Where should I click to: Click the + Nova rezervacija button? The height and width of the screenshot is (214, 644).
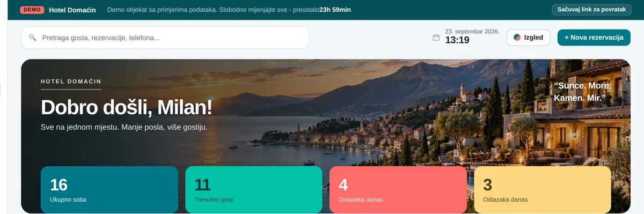594,38
